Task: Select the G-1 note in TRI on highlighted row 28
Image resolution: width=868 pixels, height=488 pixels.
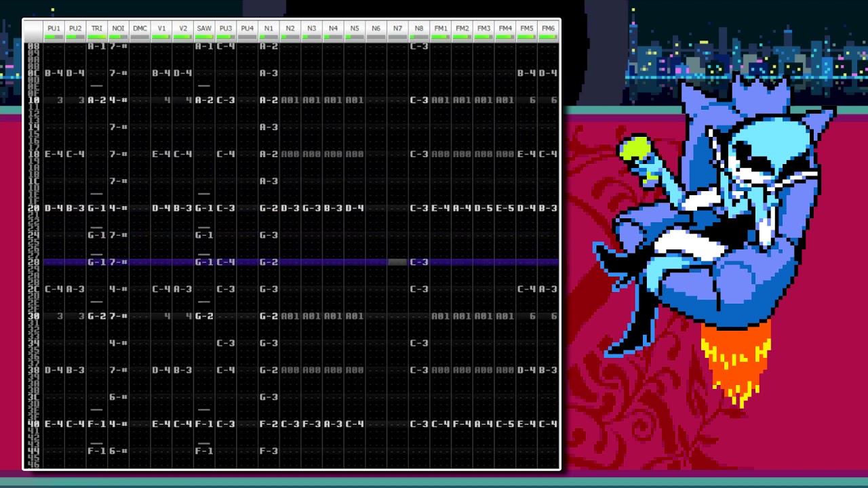Action: [97, 262]
